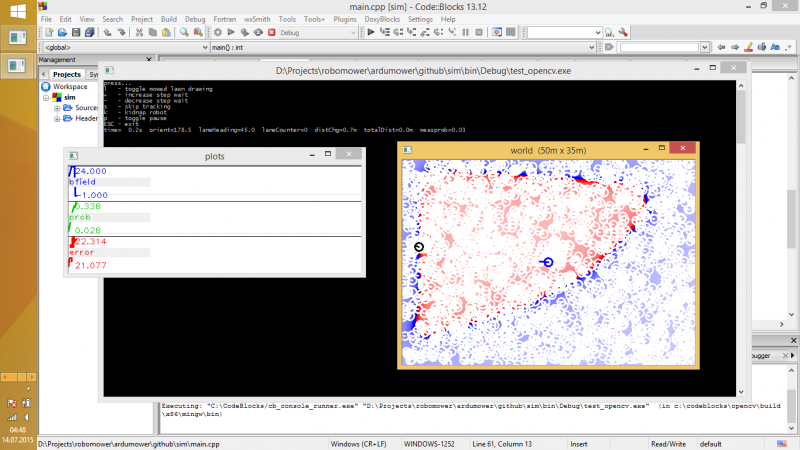The height and width of the screenshot is (450, 800).
Task: Click the Build and run icon
Action: 244,33
